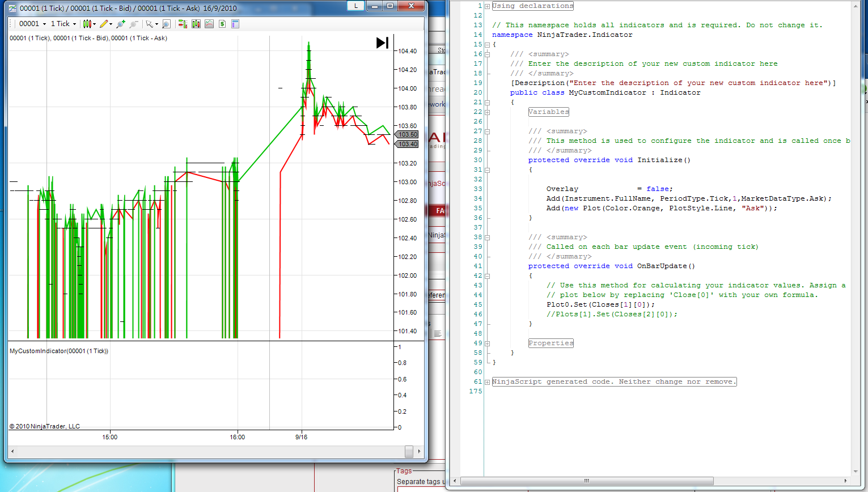Click the 'Tags' label in background window
868x492 pixels.
tap(404, 471)
